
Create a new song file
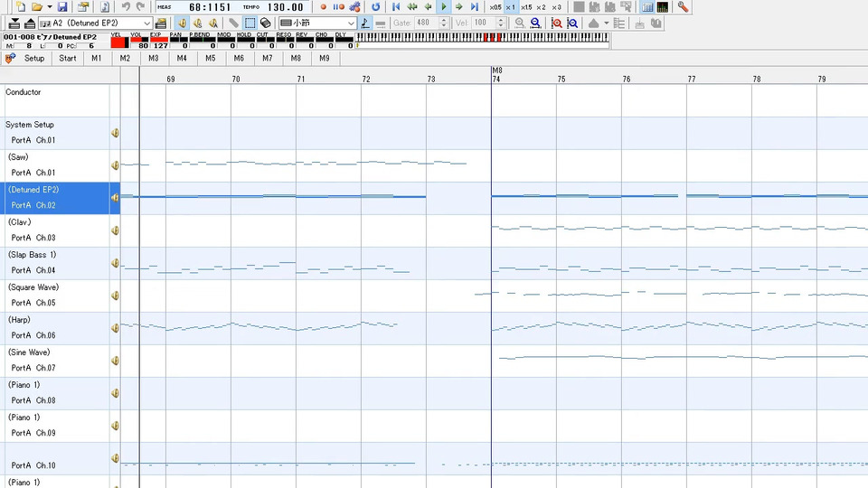click(x=21, y=7)
